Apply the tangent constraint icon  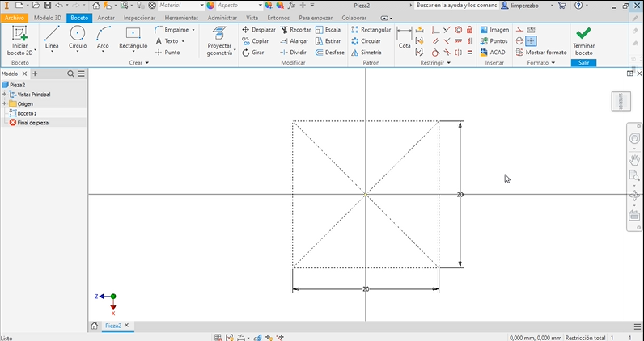436,53
